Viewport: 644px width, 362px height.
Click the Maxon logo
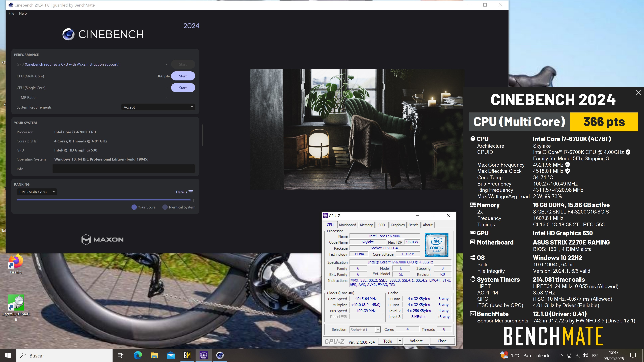[102, 239]
